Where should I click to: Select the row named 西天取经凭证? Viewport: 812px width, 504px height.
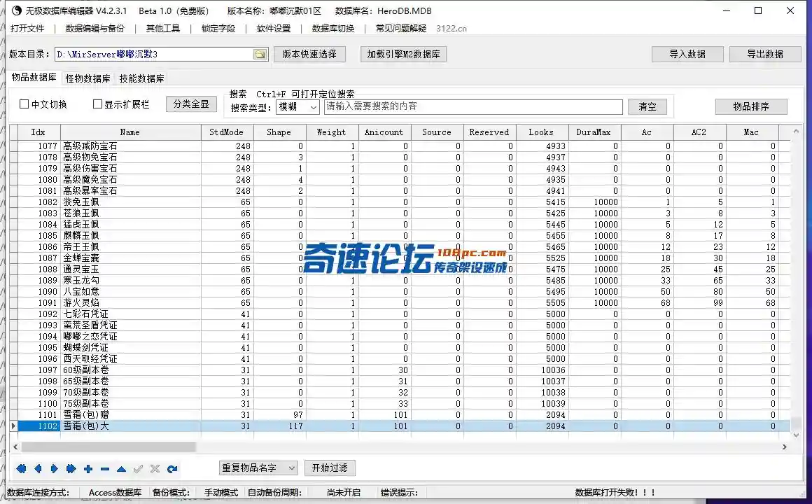pos(400,358)
